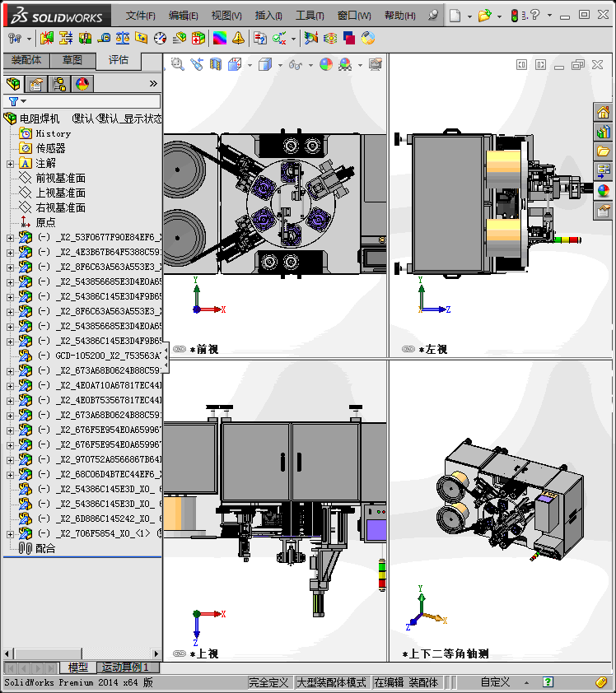
Task: Expand the _X2_970752A8566867B64 component node
Action: (10, 460)
